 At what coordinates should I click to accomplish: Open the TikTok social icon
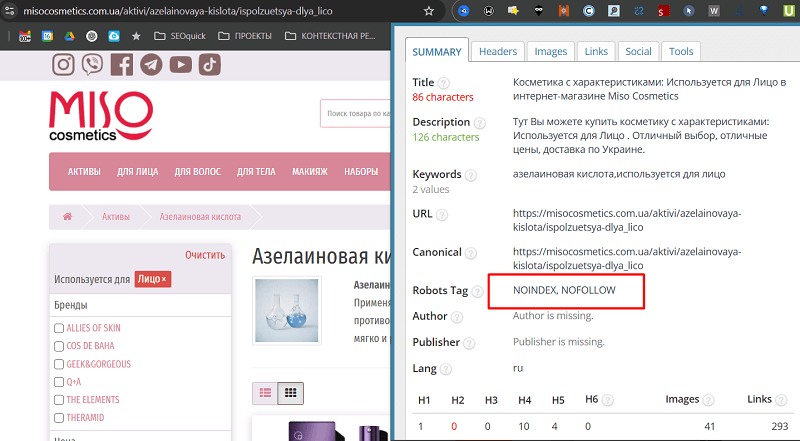tap(210, 65)
